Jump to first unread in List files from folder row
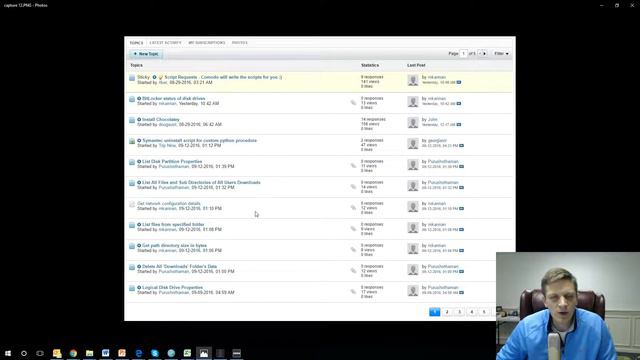640x360 pixels. coord(139,224)
